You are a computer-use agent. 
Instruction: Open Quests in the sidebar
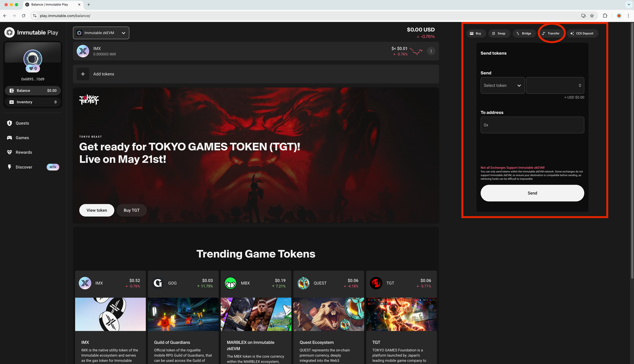click(x=18, y=123)
